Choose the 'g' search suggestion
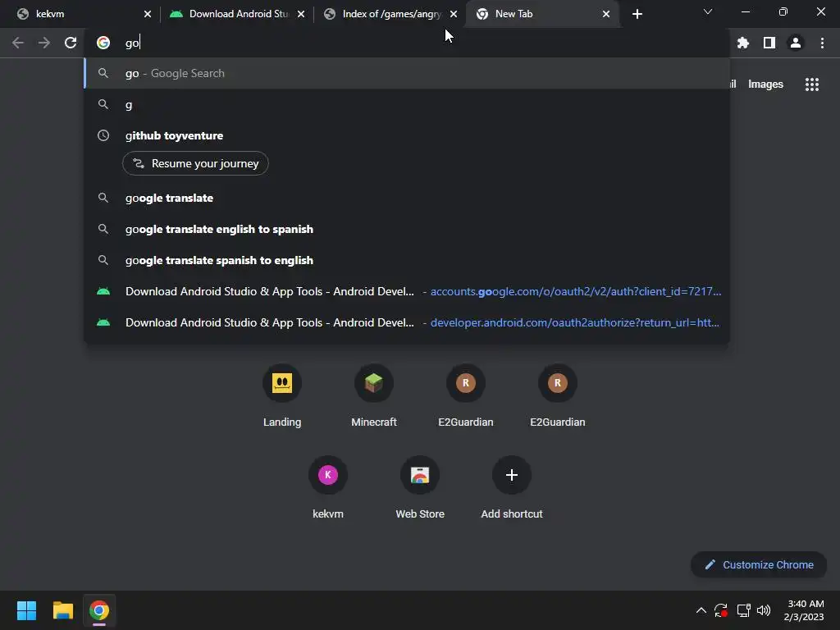Viewport: 840px width, 630px height. click(x=407, y=104)
